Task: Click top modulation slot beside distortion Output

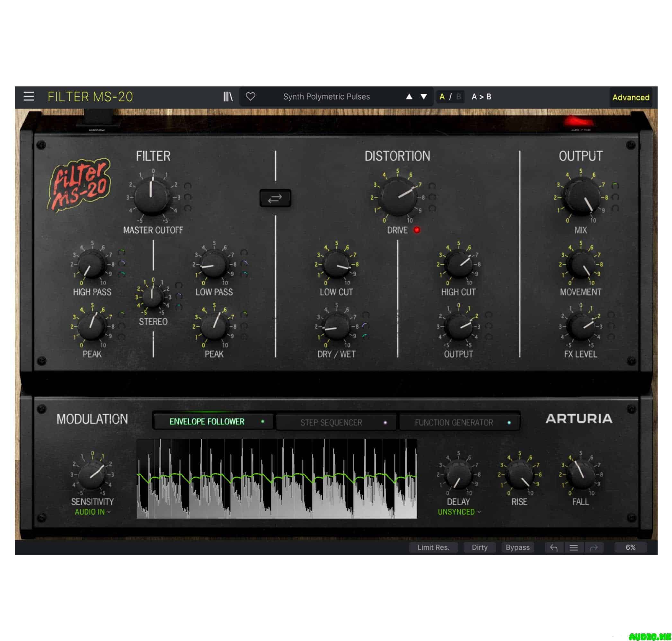Action: pos(489,315)
